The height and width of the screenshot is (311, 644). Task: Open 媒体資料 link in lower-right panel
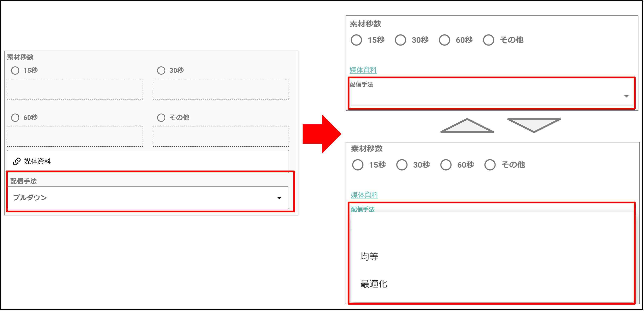coord(364,195)
